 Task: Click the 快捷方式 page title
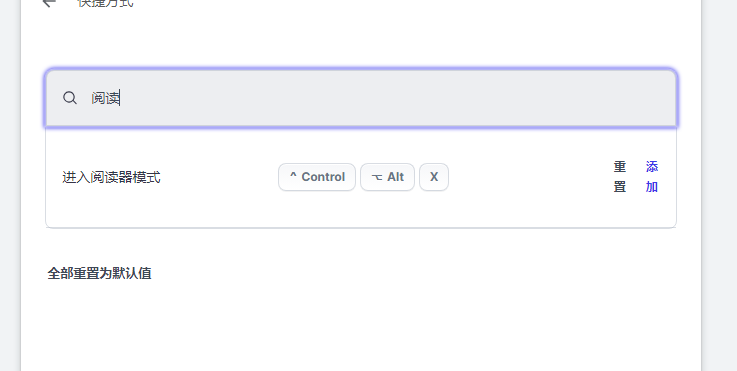(105, 3)
